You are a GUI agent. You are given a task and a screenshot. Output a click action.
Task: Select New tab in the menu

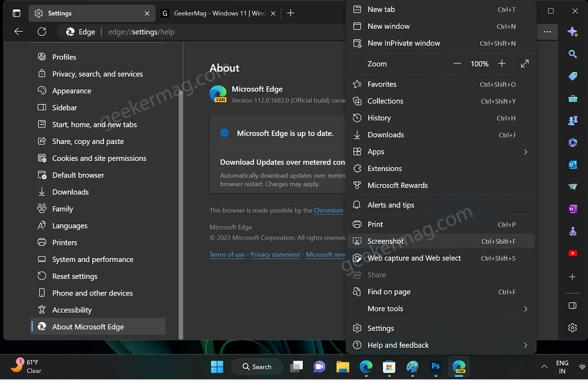[x=441, y=9]
